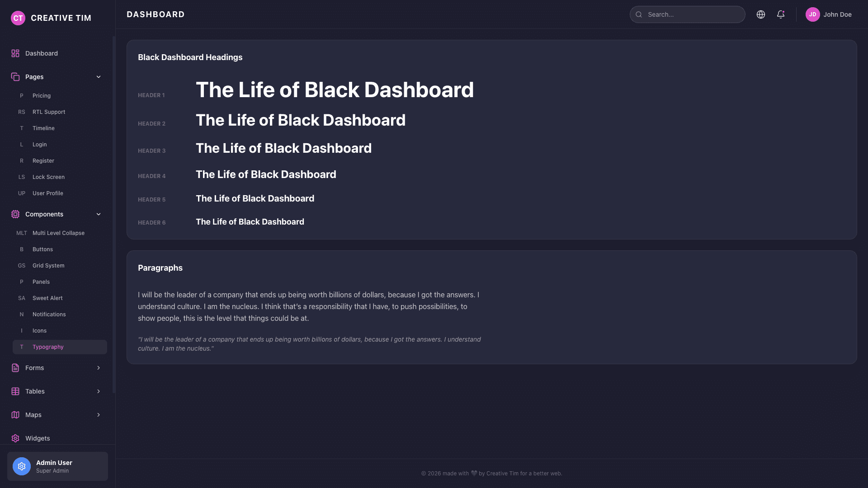Image resolution: width=868 pixels, height=488 pixels.
Task: Click the Pages copy icon in sidebar
Action: click(x=15, y=76)
